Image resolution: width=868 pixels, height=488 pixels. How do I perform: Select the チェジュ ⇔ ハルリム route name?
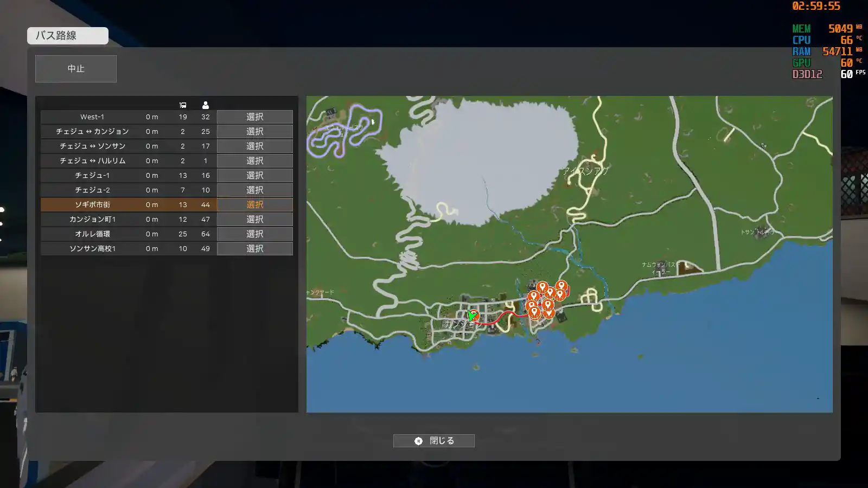tap(92, 161)
